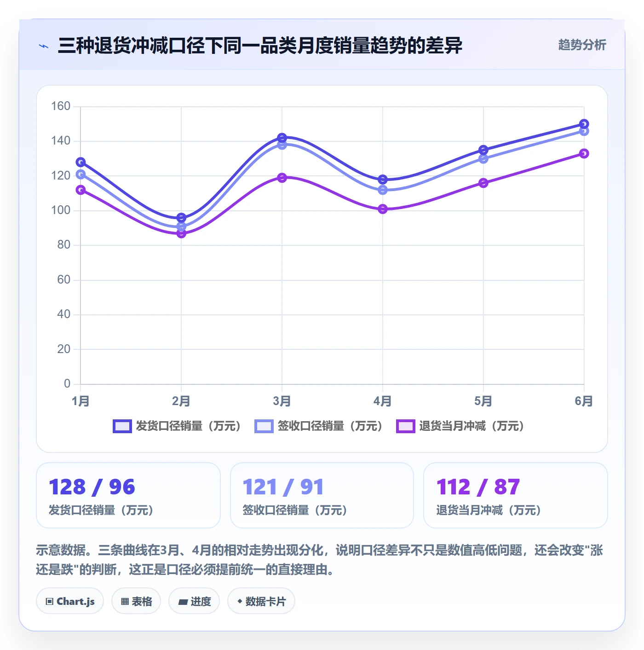
Task: Click the 160 y-axis value
Action: pos(61,106)
